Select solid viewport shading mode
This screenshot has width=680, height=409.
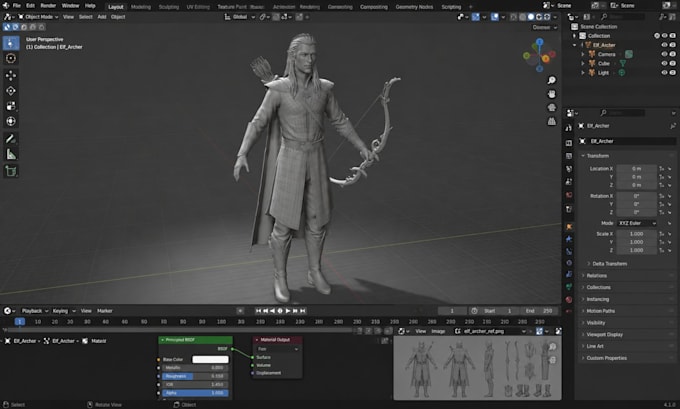[x=530, y=17]
